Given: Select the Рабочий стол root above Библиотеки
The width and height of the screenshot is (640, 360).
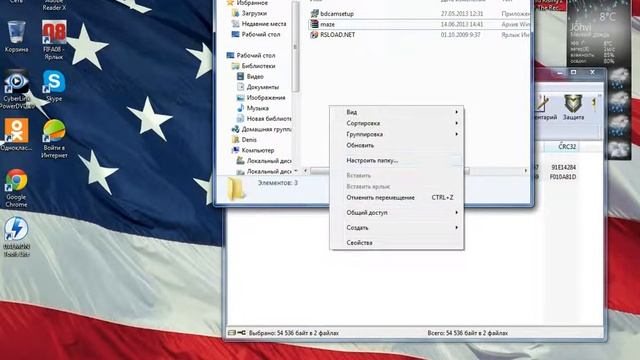Looking at the screenshot, I should [x=256, y=55].
